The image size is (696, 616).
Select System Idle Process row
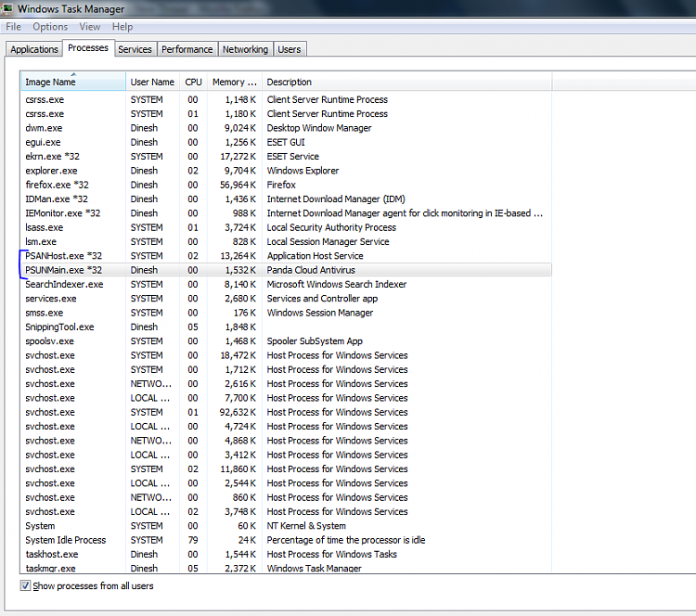(x=287, y=540)
